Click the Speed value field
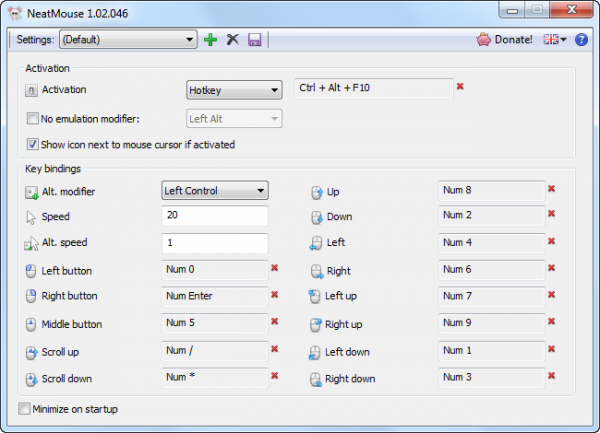600x433 pixels. pyautogui.click(x=214, y=216)
